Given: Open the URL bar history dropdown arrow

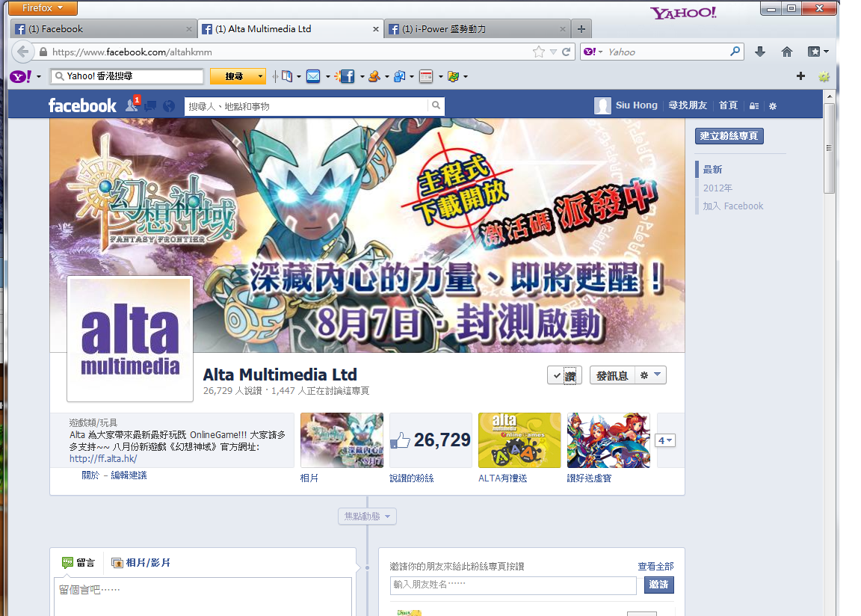Looking at the screenshot, I should point(553,52).
